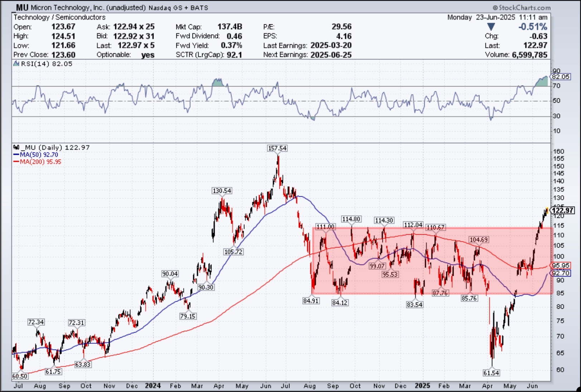Click the candlestick icon before _MU (Daily)
This screenshot has height=392, width=581.
point(16,147)
